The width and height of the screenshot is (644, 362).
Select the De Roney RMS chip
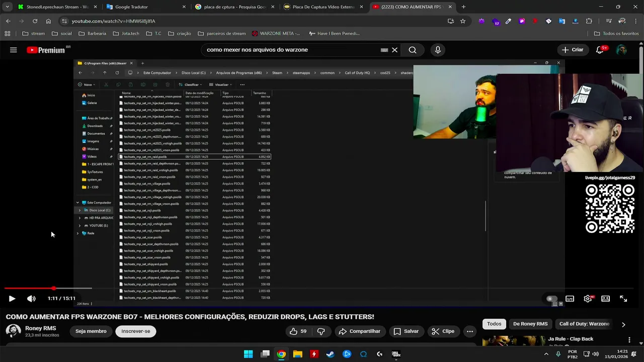[x=530, y=324]
